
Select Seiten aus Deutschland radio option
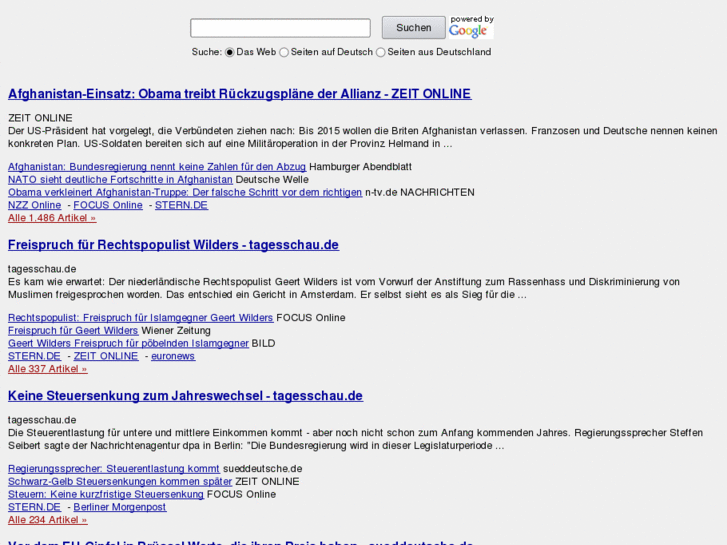381,52
